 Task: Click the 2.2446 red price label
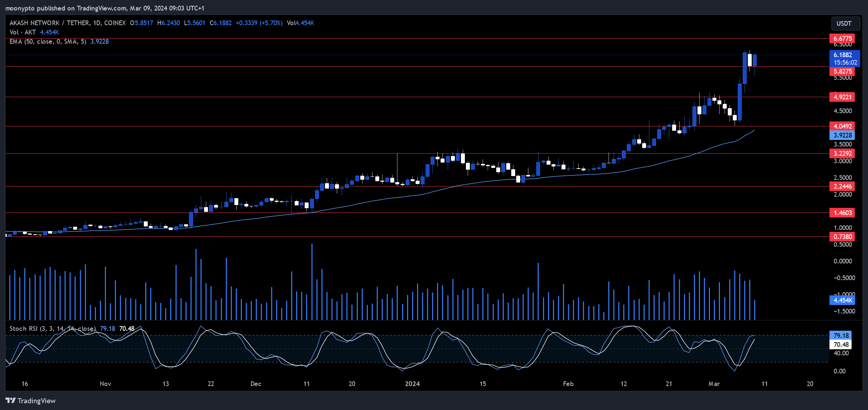(842, 186)
